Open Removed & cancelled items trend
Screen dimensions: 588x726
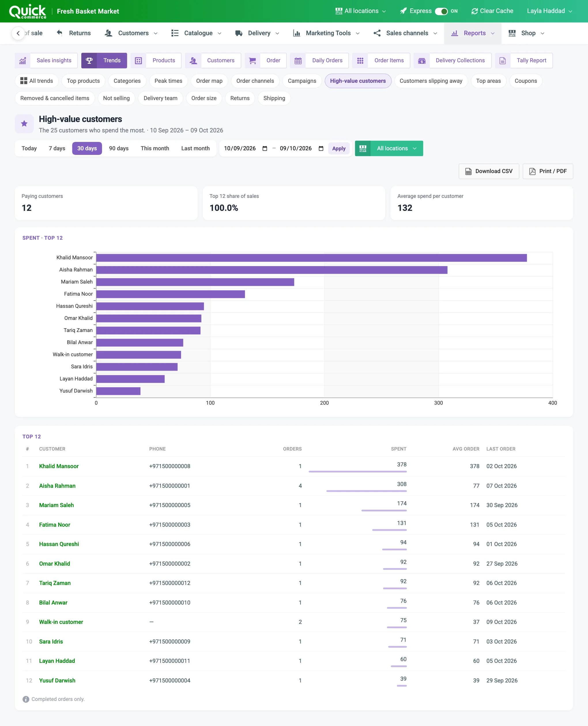coord(55,98)
